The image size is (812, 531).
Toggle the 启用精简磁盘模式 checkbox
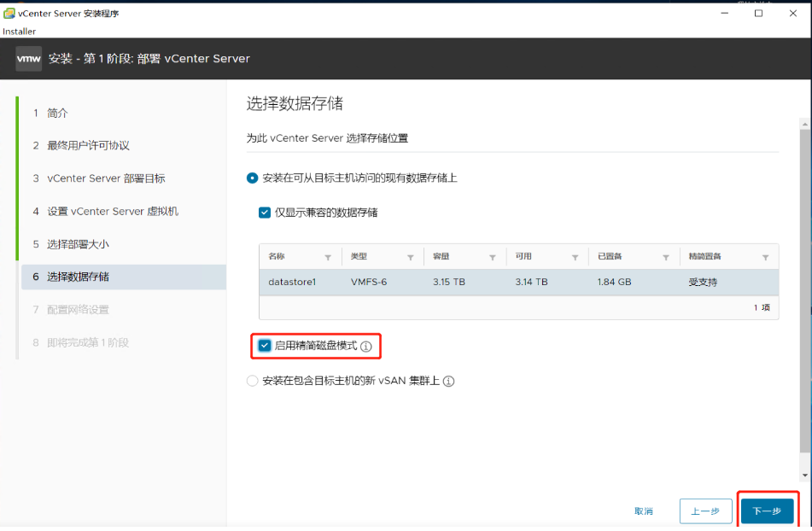coord(265,346)
